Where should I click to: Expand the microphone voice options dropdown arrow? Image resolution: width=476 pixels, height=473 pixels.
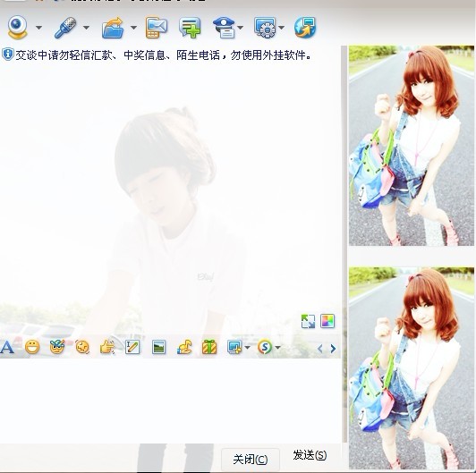click(86, 28)
